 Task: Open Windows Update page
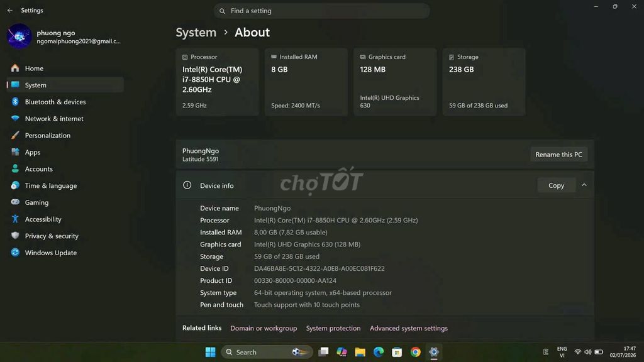pyautogui.click(x=65, y=253)
